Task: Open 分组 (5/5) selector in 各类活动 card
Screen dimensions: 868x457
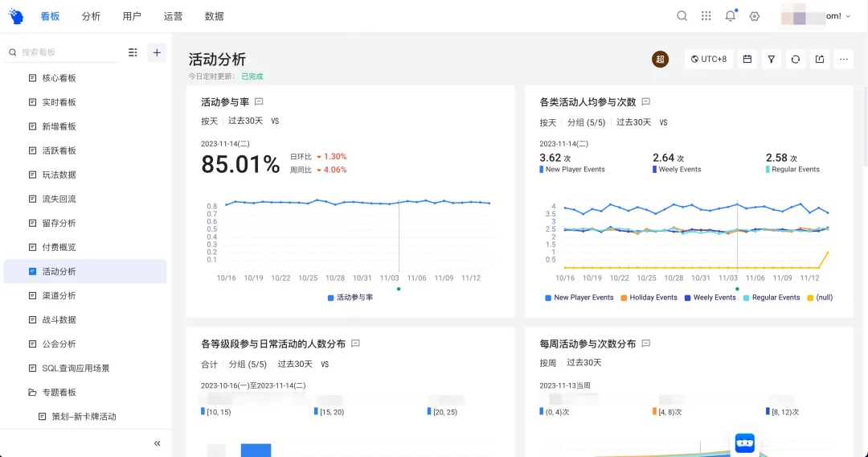Action: coord(586,122)
